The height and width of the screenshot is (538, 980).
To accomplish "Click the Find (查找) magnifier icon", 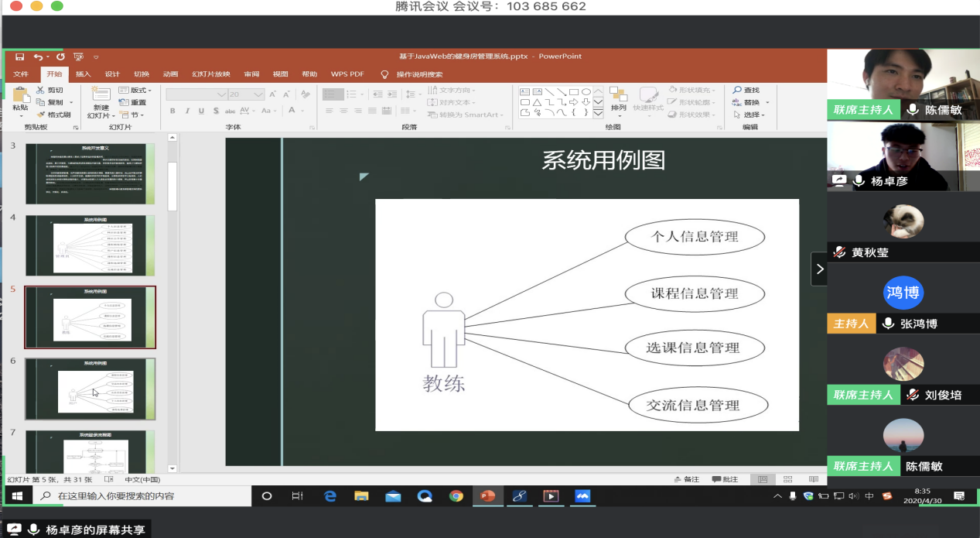I will (738, 91).
